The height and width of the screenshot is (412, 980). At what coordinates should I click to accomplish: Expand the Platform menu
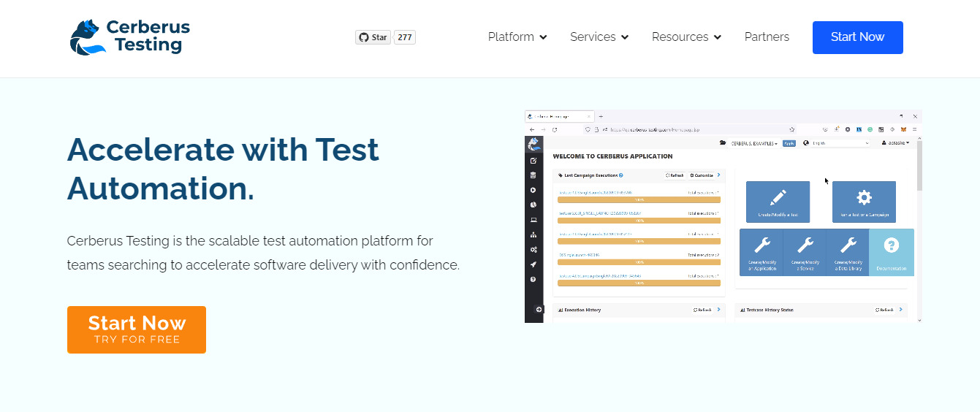(517, 37)
